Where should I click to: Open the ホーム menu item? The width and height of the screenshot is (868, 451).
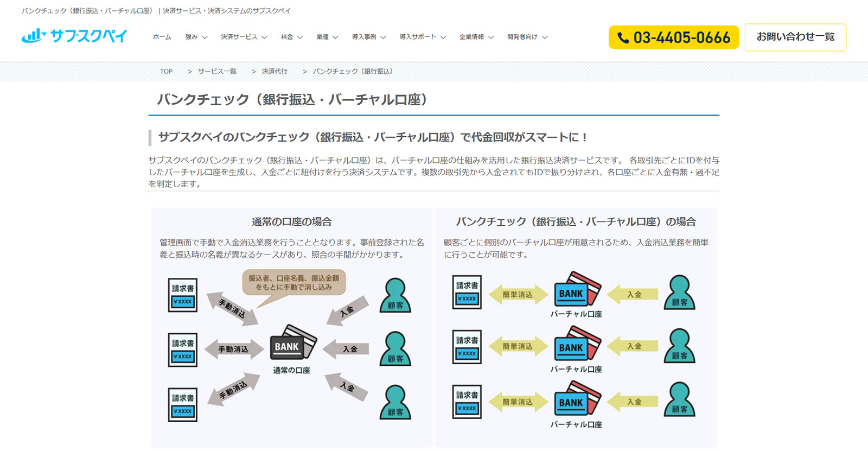(162, 37)
